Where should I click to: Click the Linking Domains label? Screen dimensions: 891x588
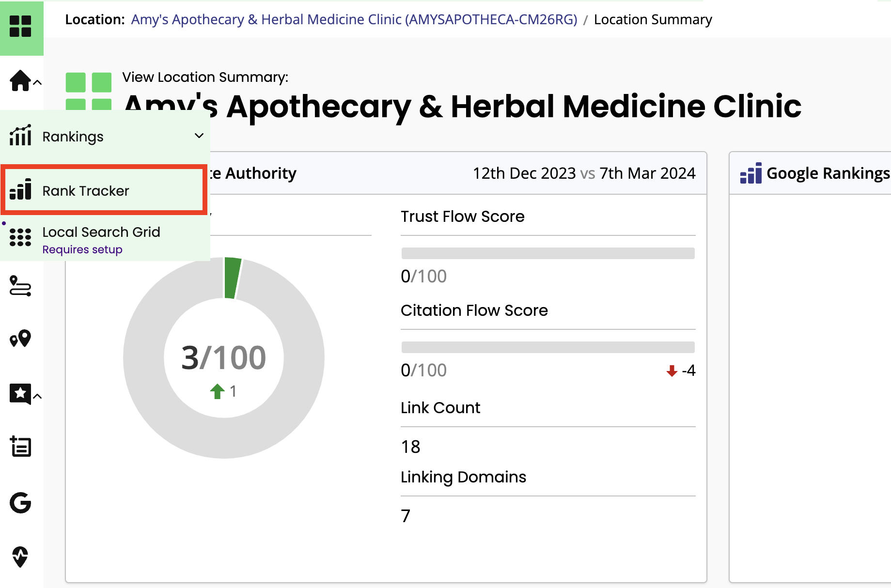point(463,477)
